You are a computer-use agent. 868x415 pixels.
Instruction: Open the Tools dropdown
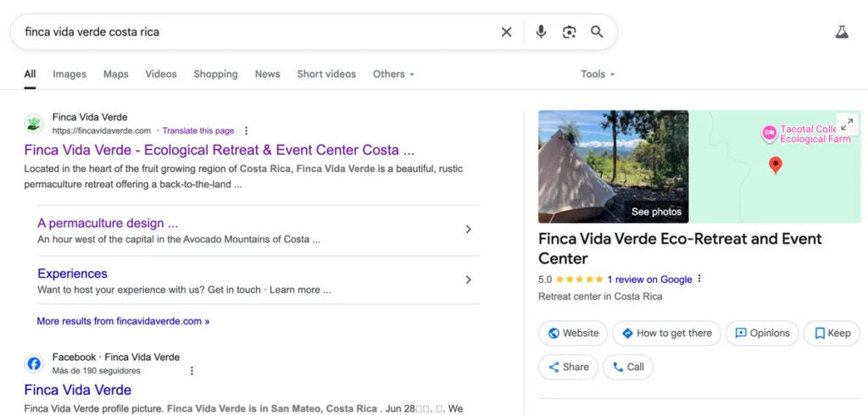(598, 75)
